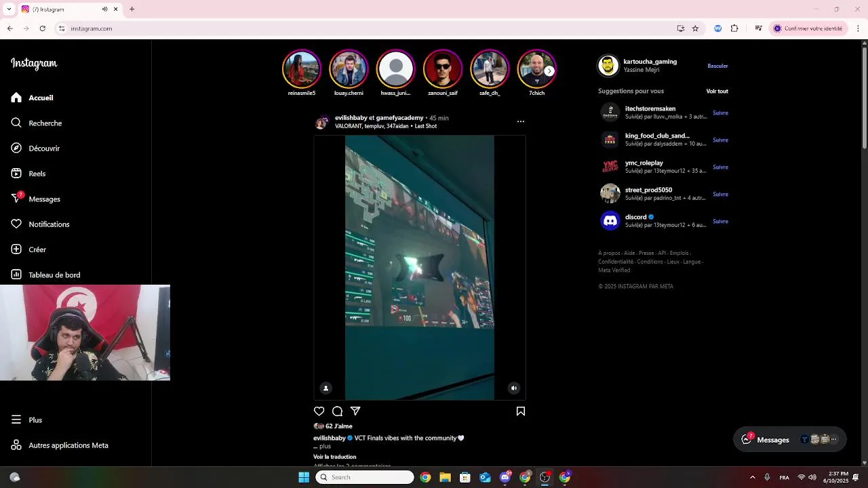Screen dimensions: 868x488
Task: Show next stories with arrow
Action: point(549,70)
